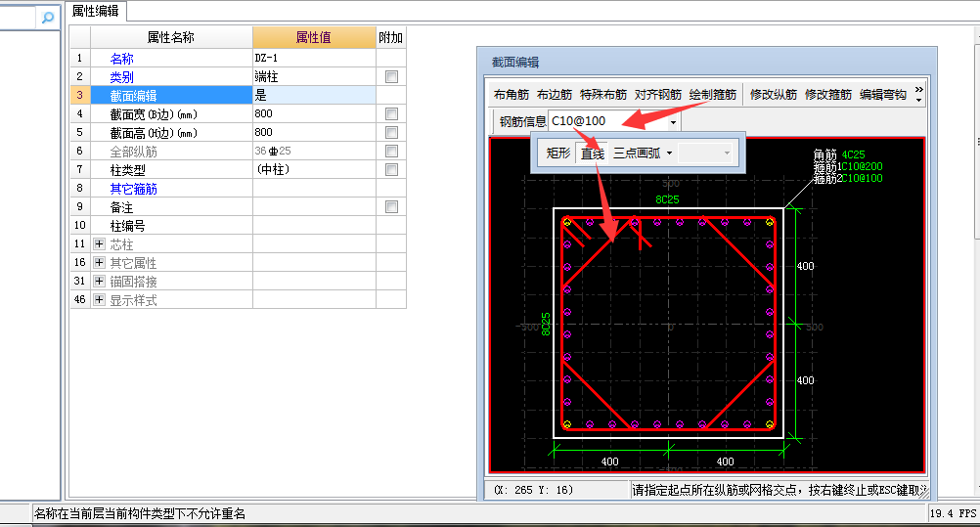Toggle 附加 checkbox for 截面宽 row

391,113
